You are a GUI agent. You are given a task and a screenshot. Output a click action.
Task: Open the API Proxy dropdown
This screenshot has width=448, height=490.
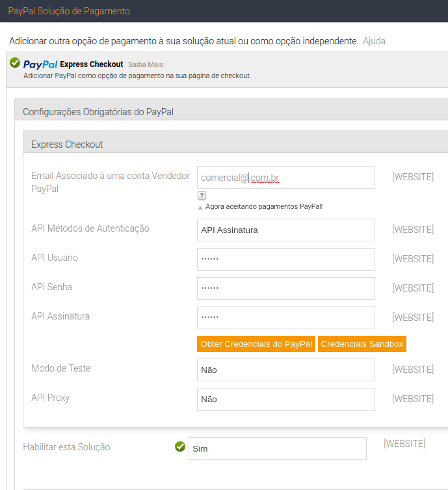pos(286,399)
